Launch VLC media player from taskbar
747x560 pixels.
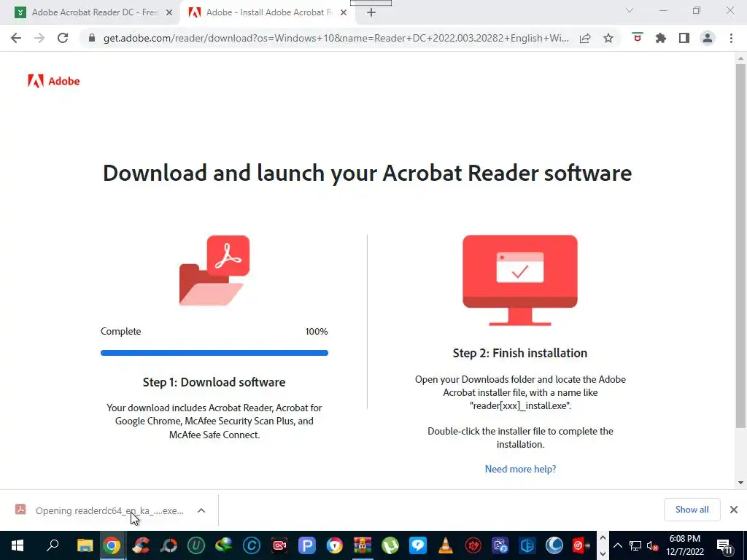(446, 545)
